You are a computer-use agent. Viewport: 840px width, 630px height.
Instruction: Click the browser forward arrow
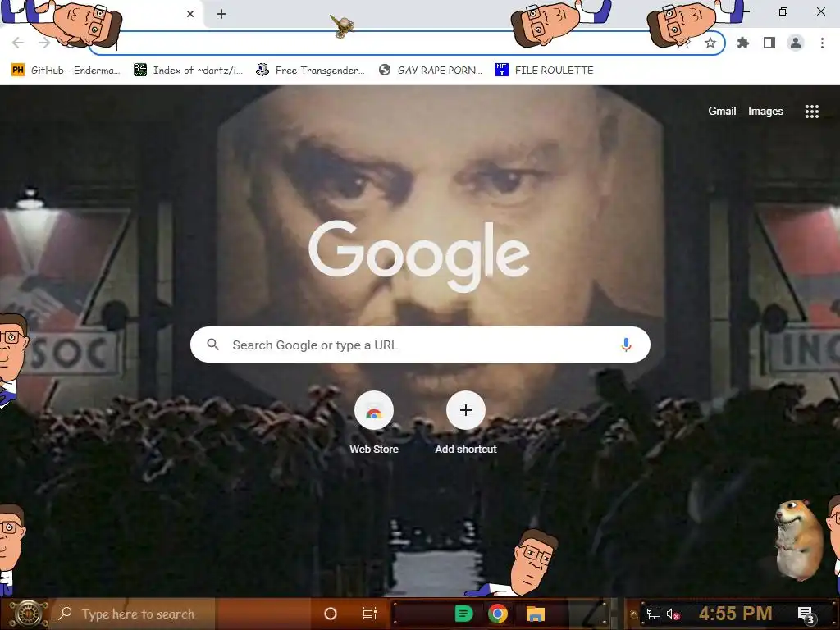44,43
